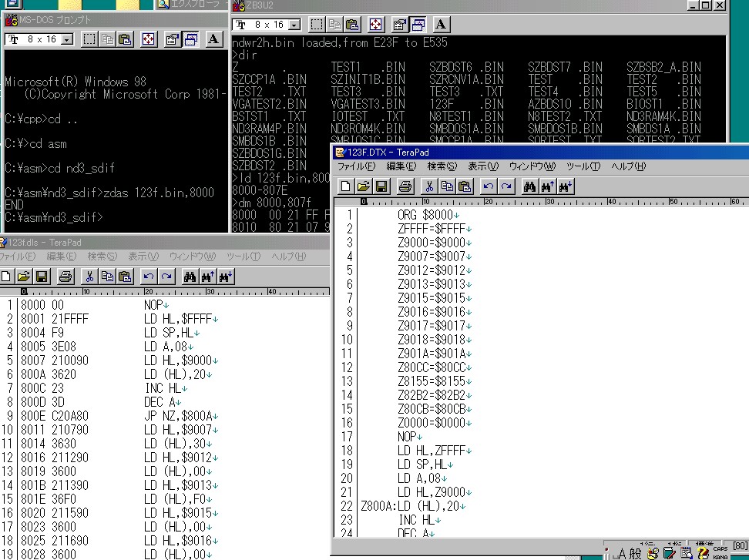Click Save icon in 123f.dls TeraPad
749x560 pixels.
click(x=42, y=277)
